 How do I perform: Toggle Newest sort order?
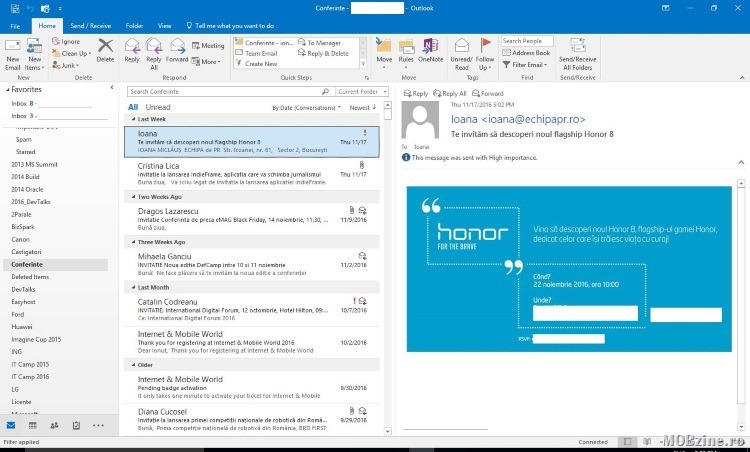(363, 108)
